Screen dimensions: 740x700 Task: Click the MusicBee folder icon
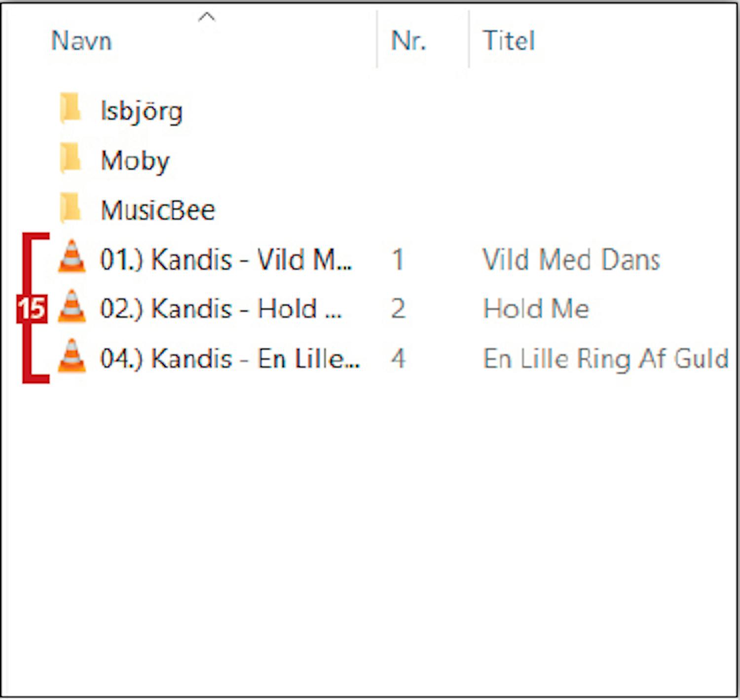click(71, 208)
